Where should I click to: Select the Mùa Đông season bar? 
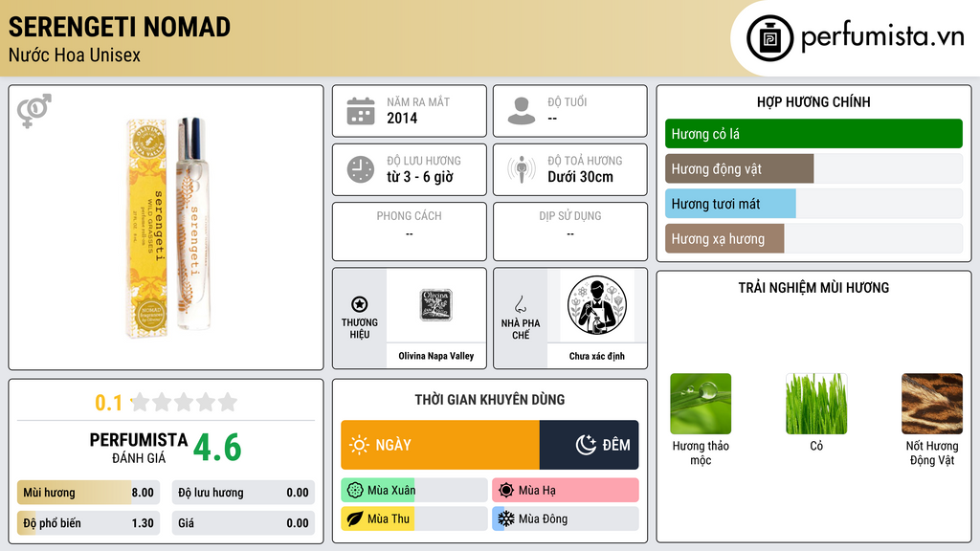pos(566,518)
